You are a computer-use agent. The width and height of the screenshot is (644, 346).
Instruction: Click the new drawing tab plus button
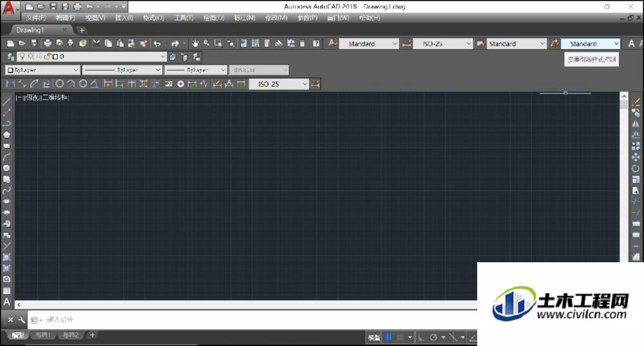(x=82, y=30)
